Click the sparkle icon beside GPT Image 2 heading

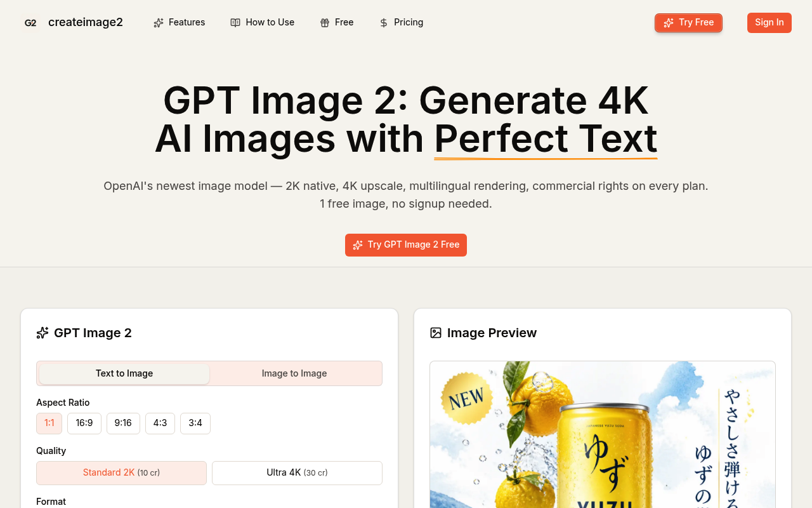tap(43, 333)
